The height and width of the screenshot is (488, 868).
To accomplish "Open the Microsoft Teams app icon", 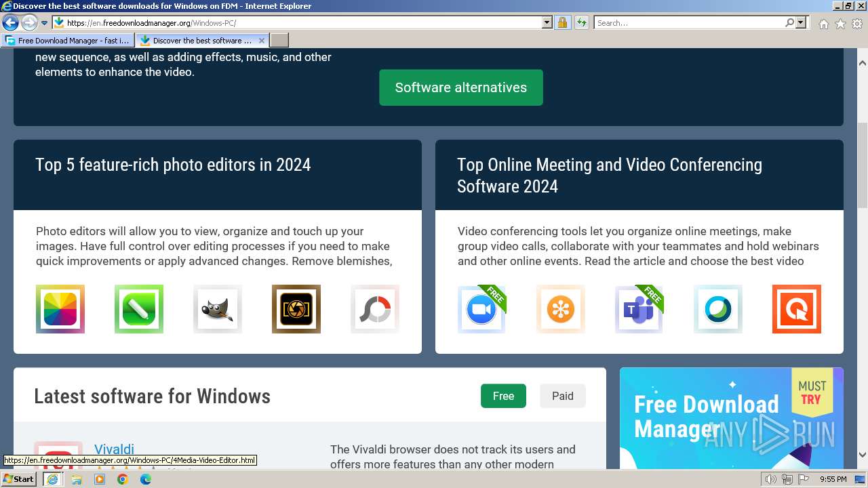I will (639, 309).
